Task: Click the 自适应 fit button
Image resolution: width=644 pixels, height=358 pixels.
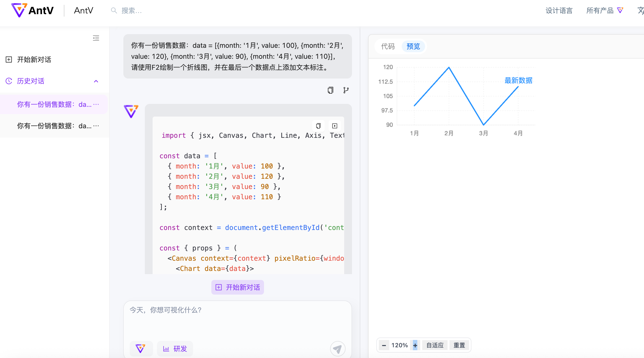Action: pos(435,345)
